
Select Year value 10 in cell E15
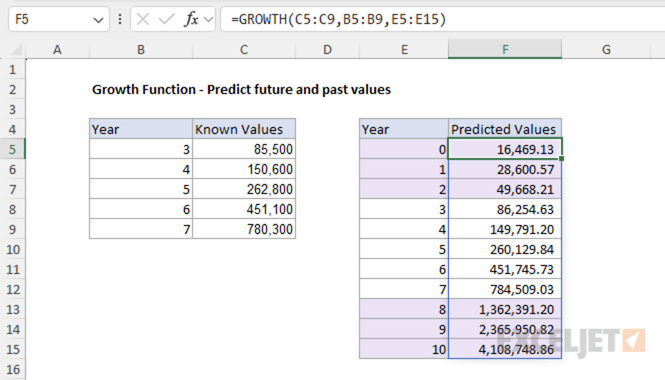pyautogui.click(x=404, y=349)
